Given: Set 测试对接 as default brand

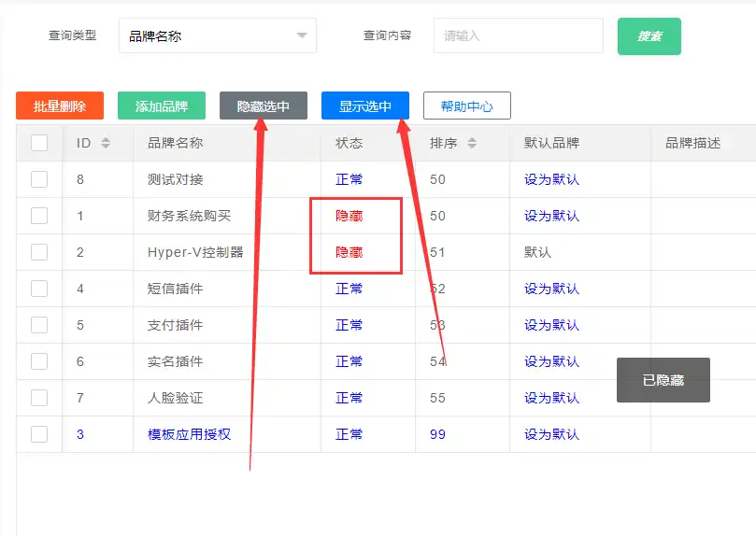Looking at the screenshot, I should (551, 179).
